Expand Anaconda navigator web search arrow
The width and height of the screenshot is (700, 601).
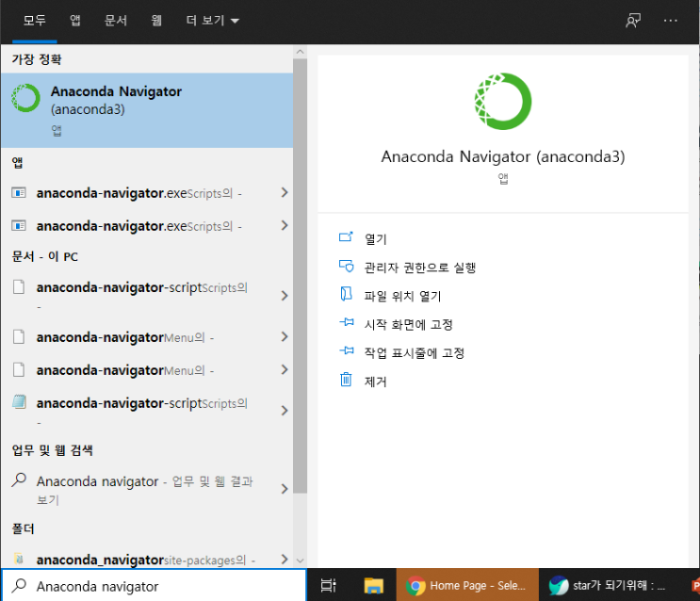coord(285,489)
